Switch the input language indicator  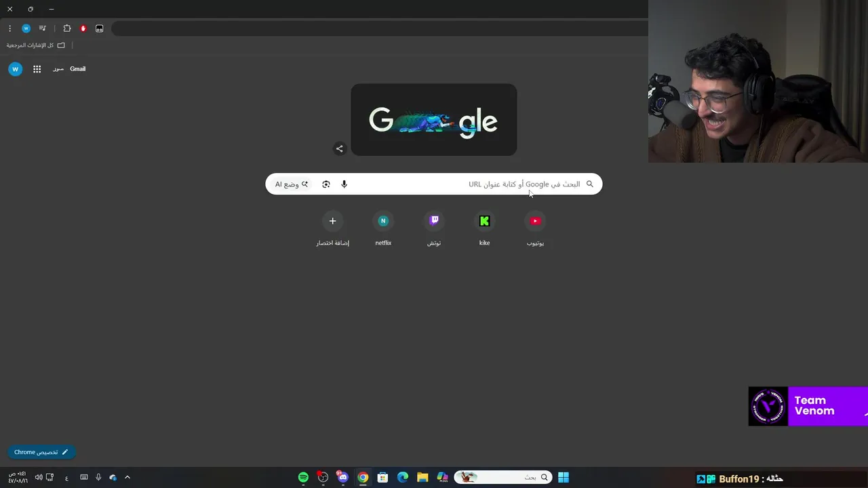pyautogui.click(x=66, y=478)
